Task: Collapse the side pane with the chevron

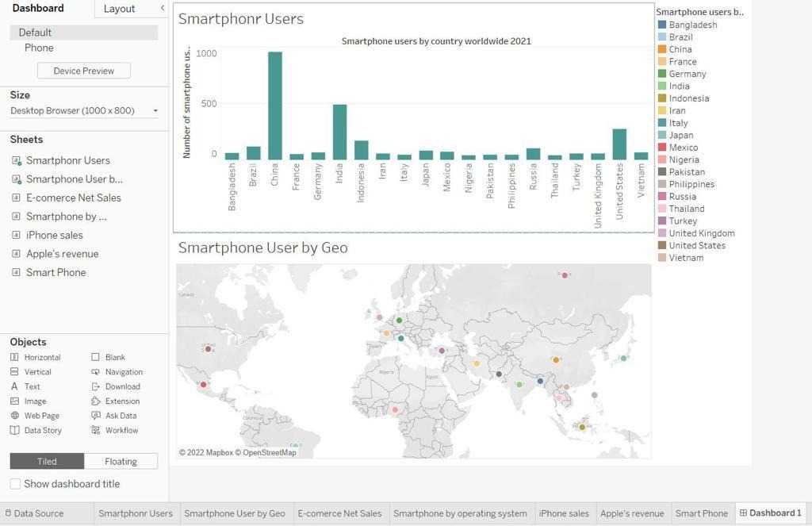Action: coord(162,8)
